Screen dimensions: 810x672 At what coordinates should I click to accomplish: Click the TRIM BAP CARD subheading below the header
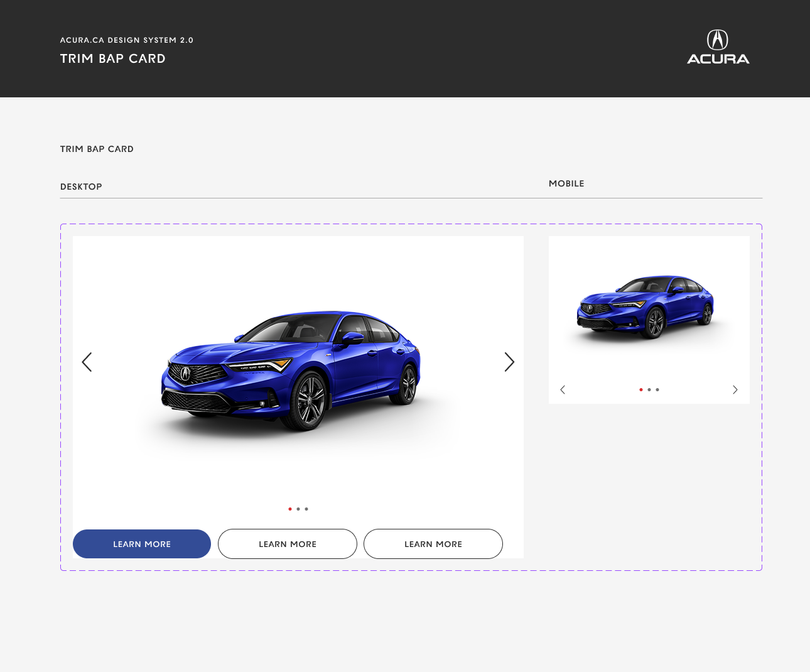click(x=97, y=149)
